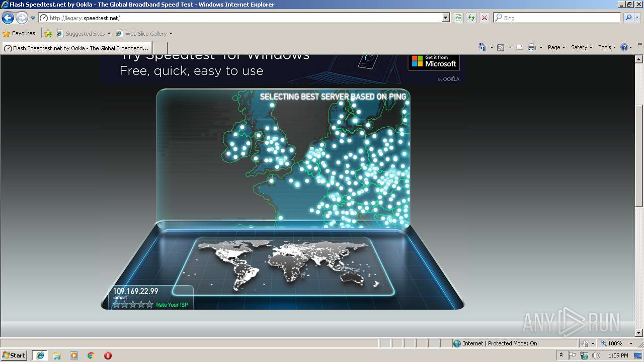Click into the Bing search box
The image size is (644, 362).
557,18
